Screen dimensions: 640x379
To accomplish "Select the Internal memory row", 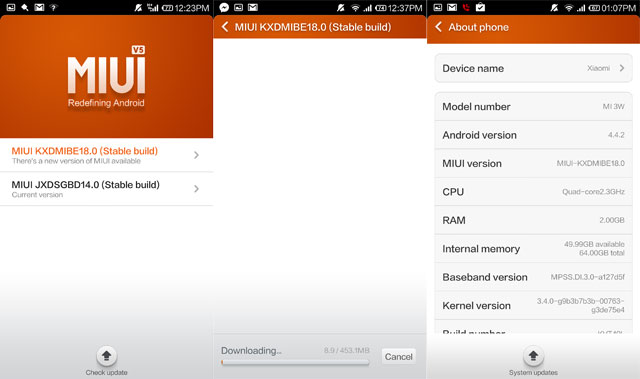I will pos(533,249).
